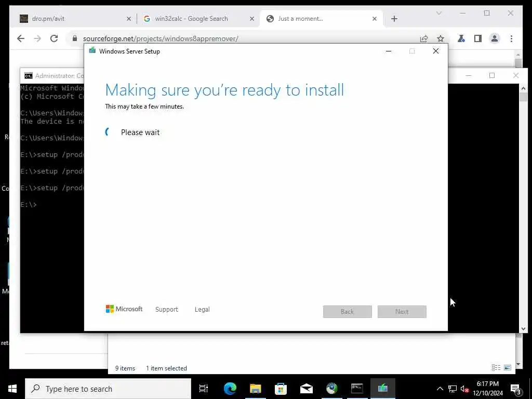Click the taskbar search box
This screenshot has width=532, height=399.
pos(108,389)
